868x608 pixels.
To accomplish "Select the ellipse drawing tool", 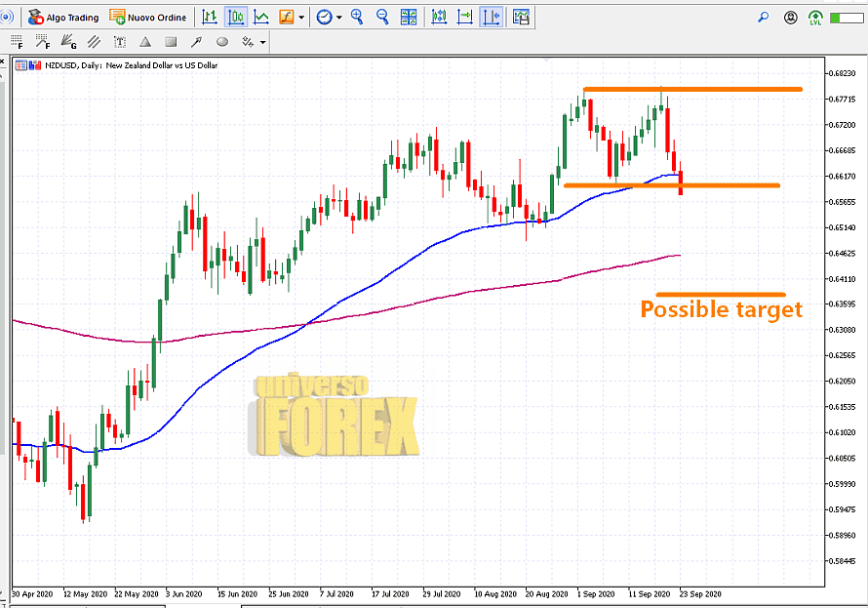I will tap(221, 42).
